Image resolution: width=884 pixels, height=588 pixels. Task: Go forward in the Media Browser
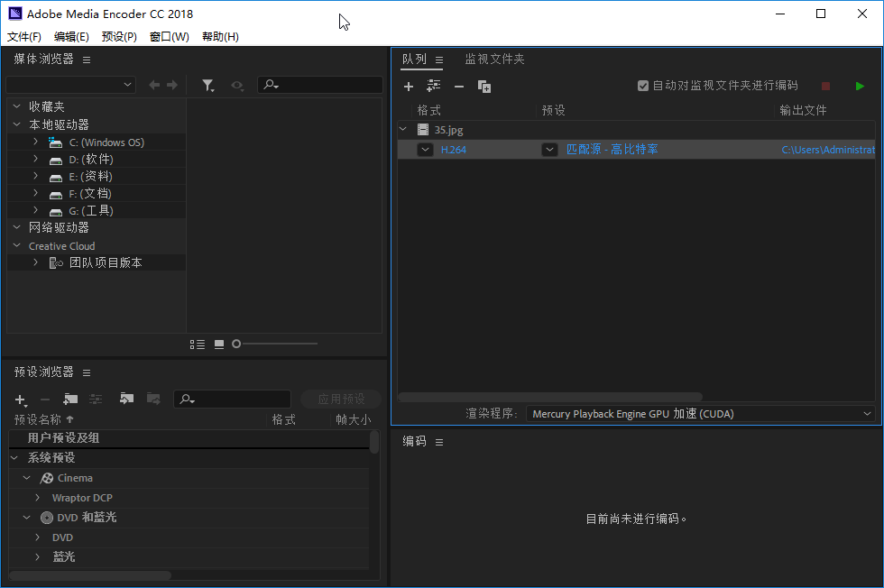(x=172, y=85)
